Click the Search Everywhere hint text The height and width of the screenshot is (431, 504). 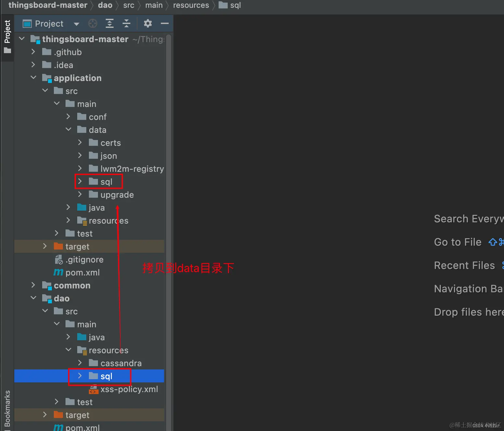point(469,219)
